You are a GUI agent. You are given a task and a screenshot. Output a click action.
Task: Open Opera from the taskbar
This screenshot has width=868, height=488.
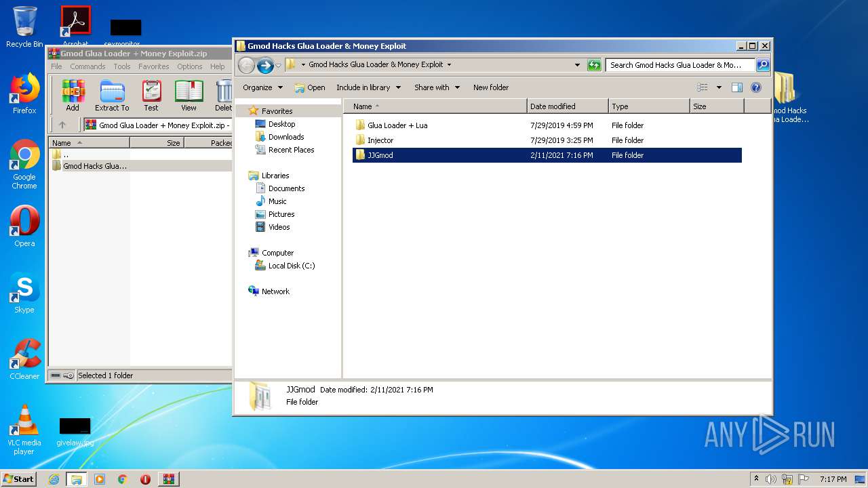[x=145, y=479]
